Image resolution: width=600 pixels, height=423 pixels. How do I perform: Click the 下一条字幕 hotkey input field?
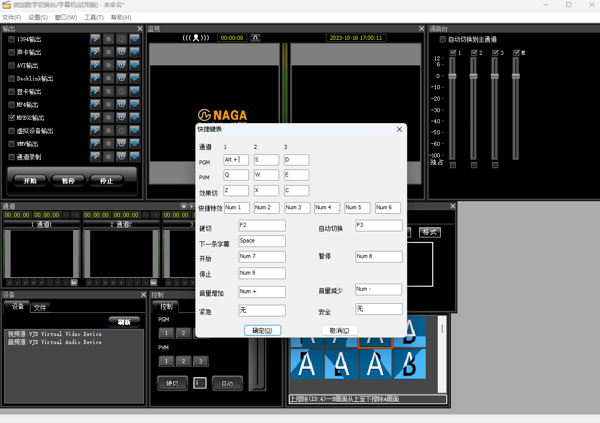point(261,241)
